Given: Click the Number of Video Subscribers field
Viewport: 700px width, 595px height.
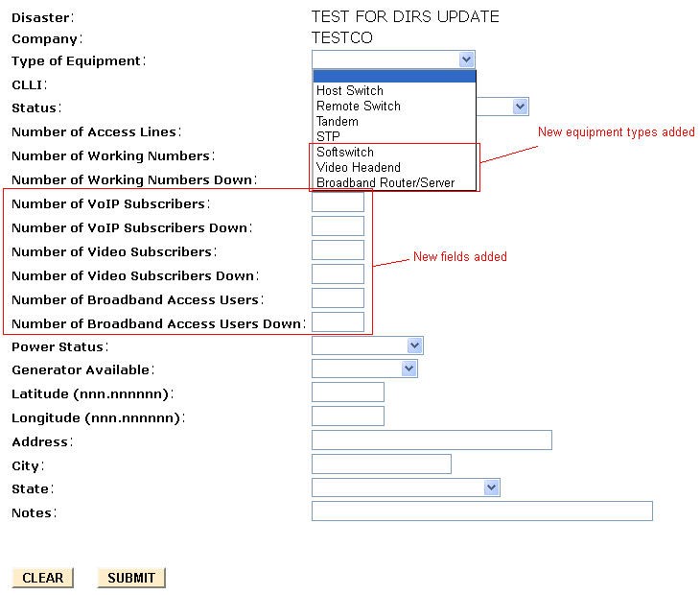Looking at the screenshot, I should tap(338, 250).
